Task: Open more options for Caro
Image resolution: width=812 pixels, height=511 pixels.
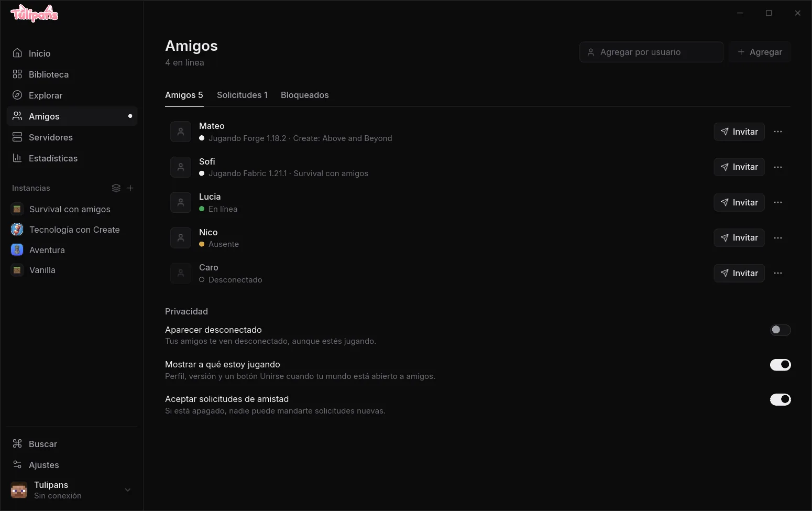Action: point(778,273)
